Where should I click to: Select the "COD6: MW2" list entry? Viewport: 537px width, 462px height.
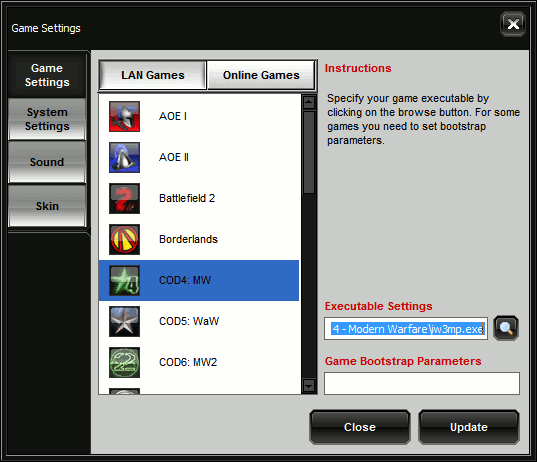(x=199, y=362)
